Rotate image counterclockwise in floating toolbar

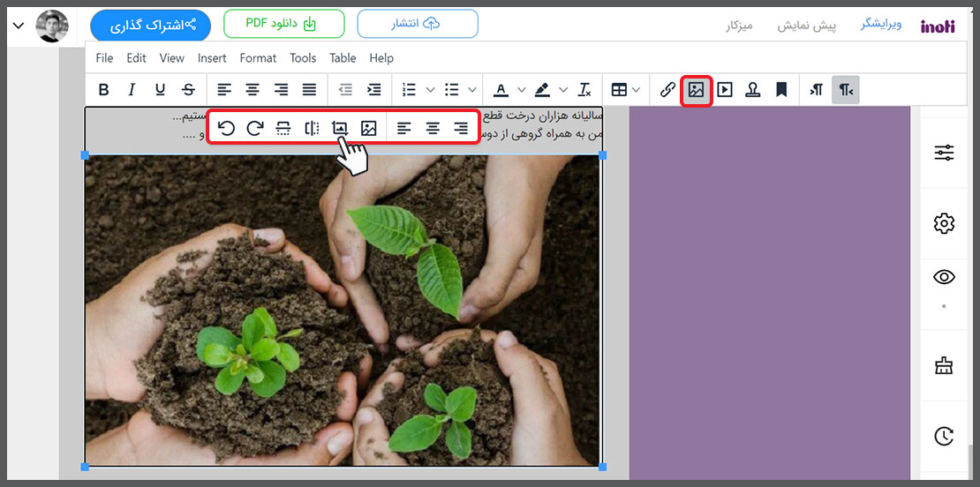227,128
